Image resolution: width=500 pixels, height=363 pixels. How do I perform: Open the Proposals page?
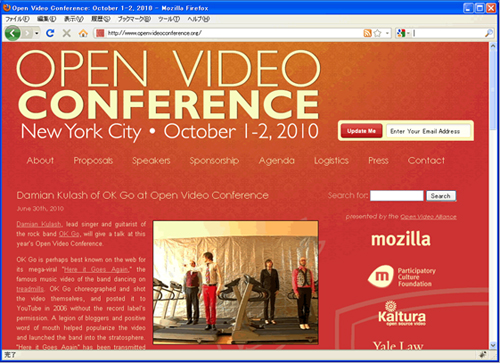coord(93,161)
